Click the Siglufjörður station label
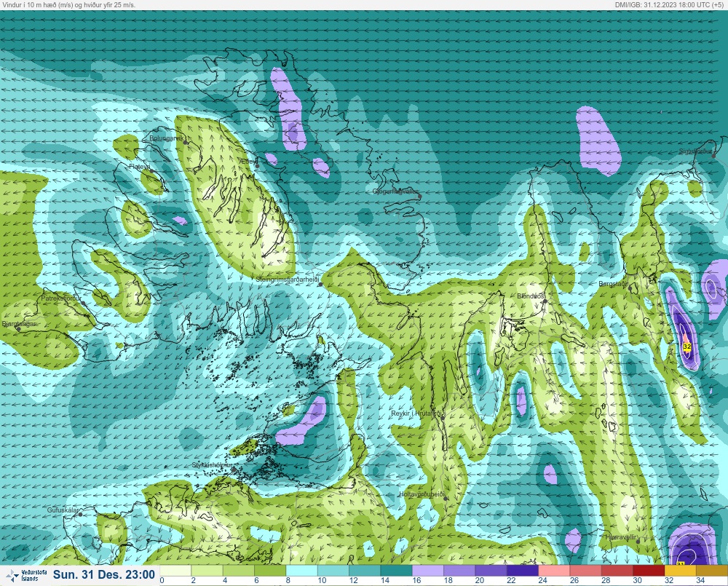 pos(695,151)
